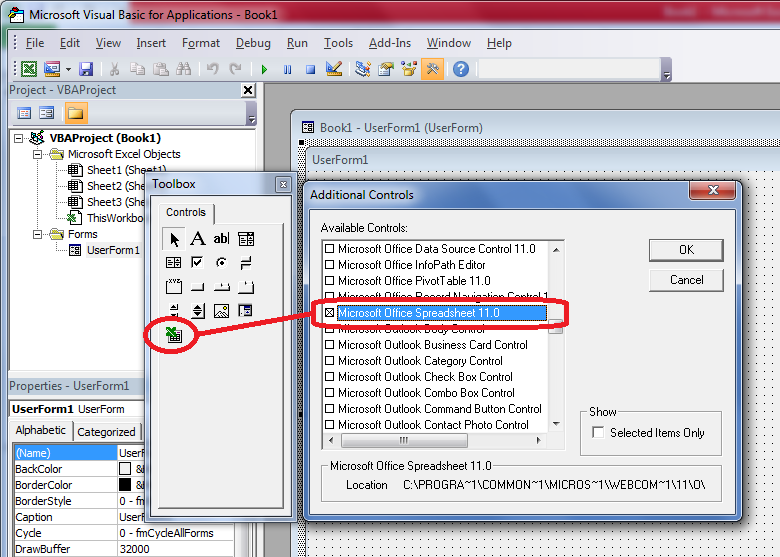Viewport: 780px width, 557px height.
Task: Open the standard toolbar options arrow
Action: coord(667,69)
